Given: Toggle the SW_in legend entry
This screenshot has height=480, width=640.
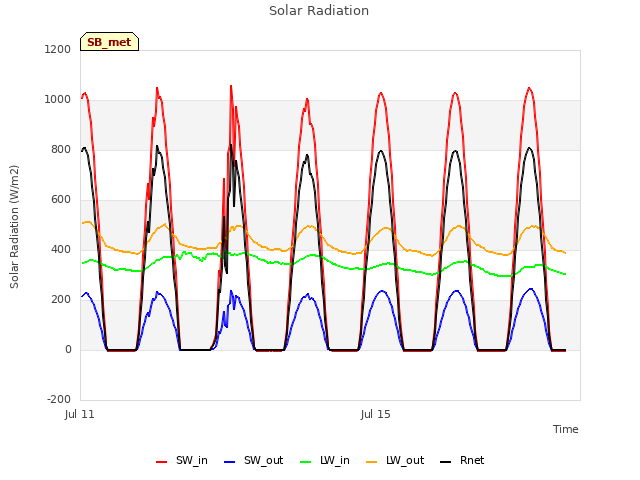Looking at the screenshot, I should click(182, 461).
